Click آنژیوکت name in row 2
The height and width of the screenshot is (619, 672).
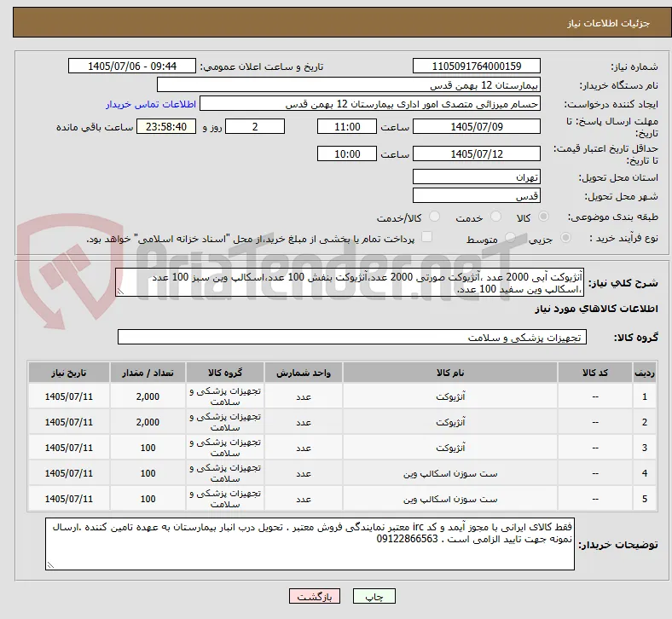450,422
